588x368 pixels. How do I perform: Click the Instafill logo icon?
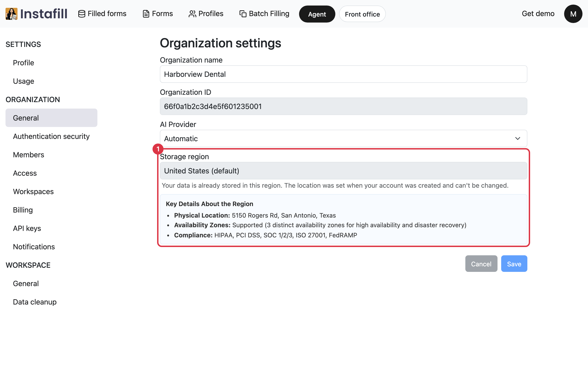coord(11,14)
